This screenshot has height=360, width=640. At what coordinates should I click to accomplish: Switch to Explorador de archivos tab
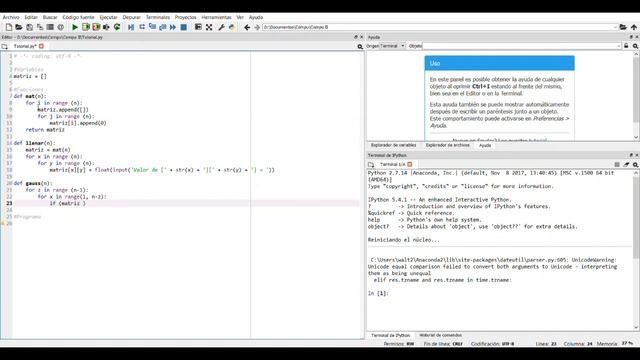point(448,145)
